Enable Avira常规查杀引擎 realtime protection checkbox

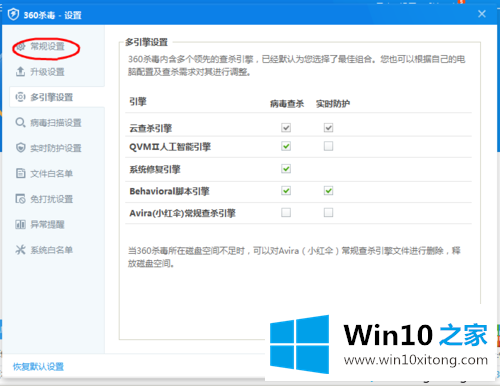(328, 212)
